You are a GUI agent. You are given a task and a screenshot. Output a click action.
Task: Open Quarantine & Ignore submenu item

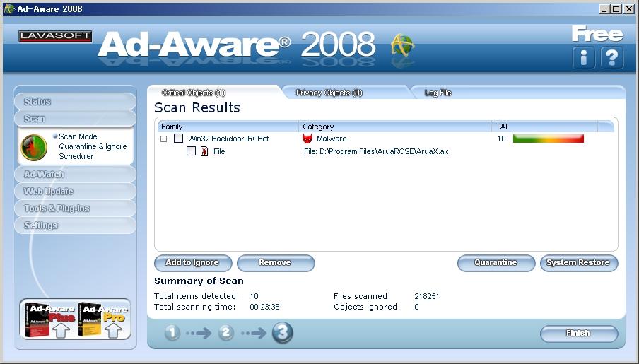[x=93, y=146]
